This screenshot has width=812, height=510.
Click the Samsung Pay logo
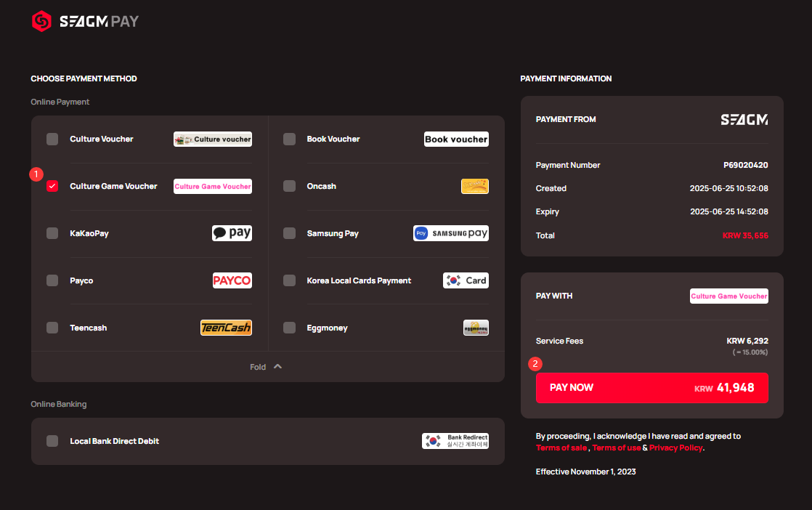[451, 233]
